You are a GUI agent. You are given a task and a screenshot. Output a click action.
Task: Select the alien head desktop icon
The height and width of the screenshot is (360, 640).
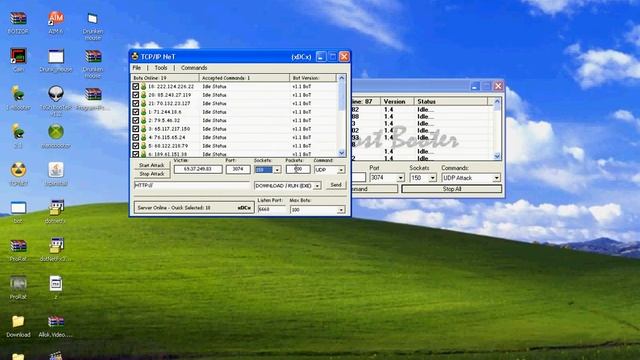click(x=56, y=94)
